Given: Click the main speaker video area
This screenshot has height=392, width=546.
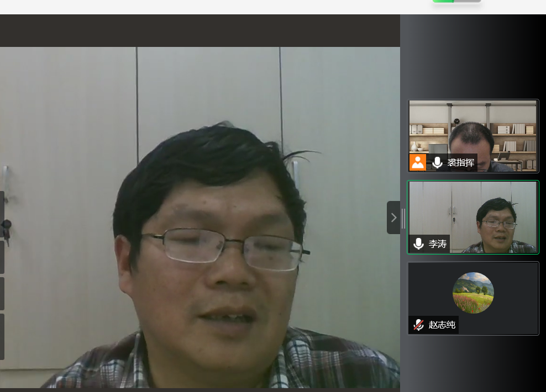Looking at the screenshot, I should point(200,218).
